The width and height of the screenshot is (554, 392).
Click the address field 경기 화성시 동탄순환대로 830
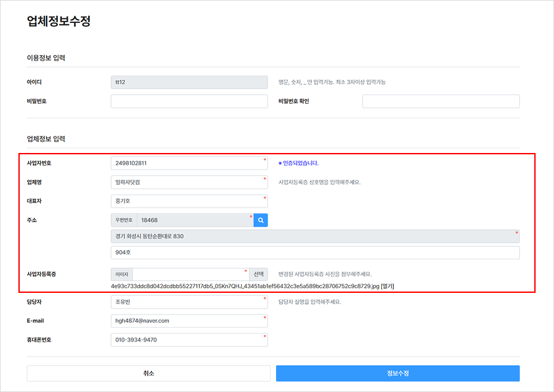tap(315, 236)
